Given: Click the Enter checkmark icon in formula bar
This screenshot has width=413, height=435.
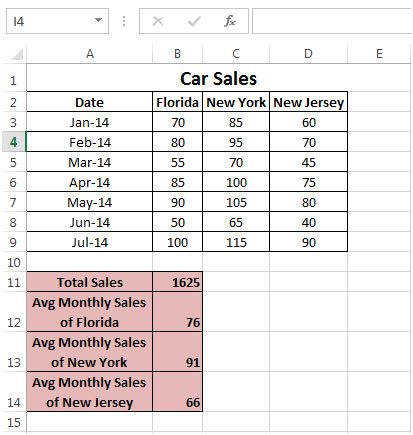Looking at the screenshot, I should 194,22.
